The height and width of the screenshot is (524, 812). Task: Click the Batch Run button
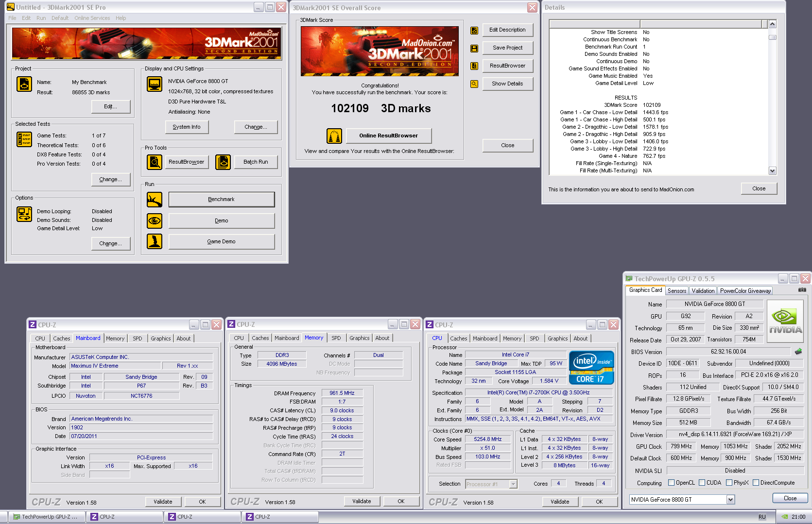click(x=256, y=162)
